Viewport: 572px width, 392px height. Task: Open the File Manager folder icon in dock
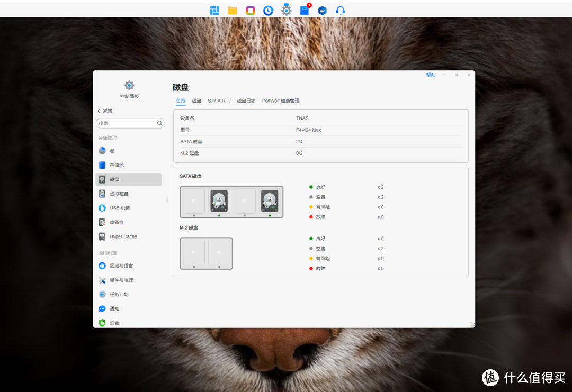click(233, 11)
